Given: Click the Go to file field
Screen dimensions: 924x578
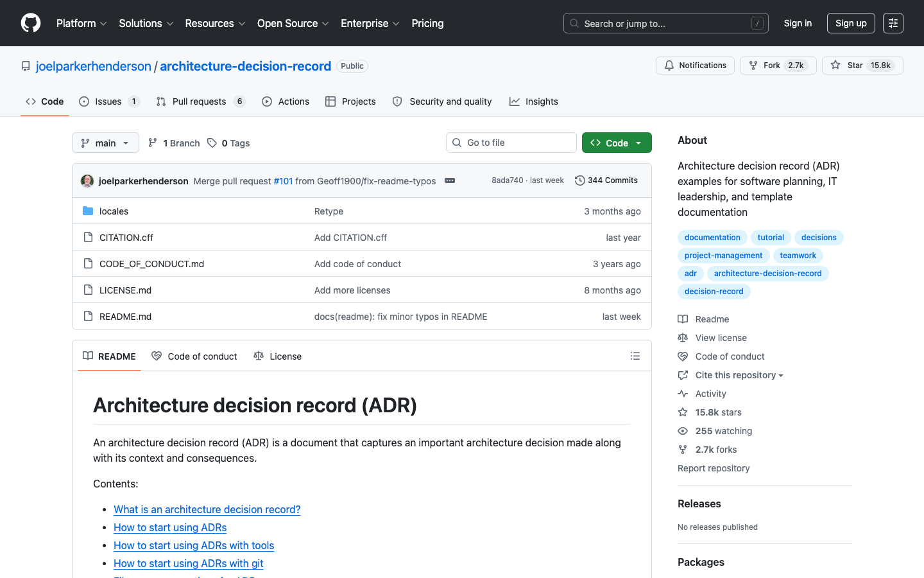Looking at the screenshot, I should click(511, 143).
